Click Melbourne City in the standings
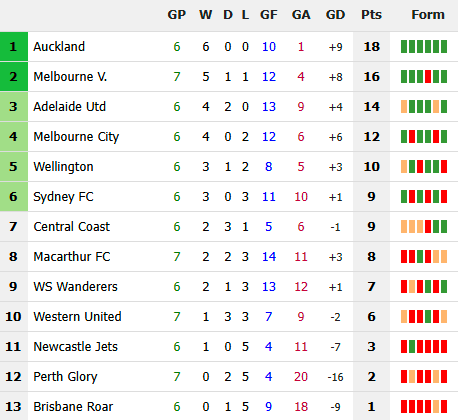458x420 pixels. pos(76,137)
